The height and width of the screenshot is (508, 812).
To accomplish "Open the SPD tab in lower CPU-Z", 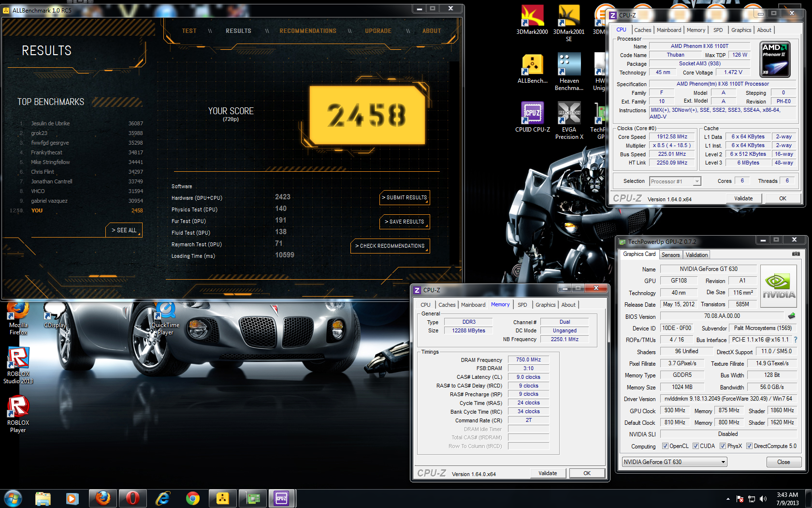I will [x=522, y=305].
